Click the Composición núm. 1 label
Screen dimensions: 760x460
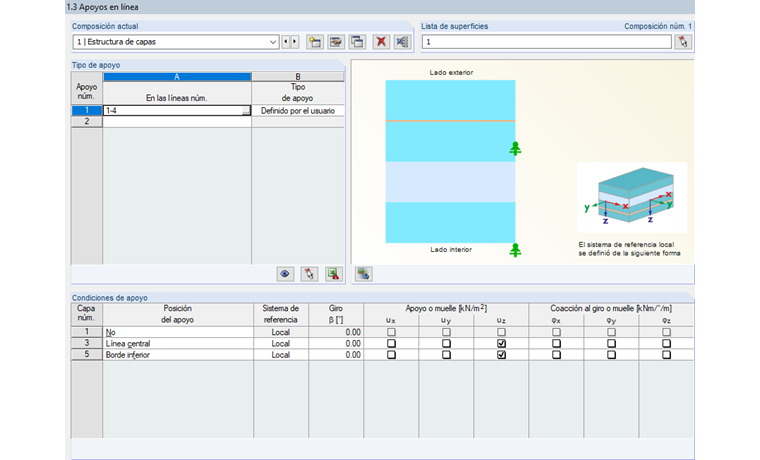click(658, 26)
